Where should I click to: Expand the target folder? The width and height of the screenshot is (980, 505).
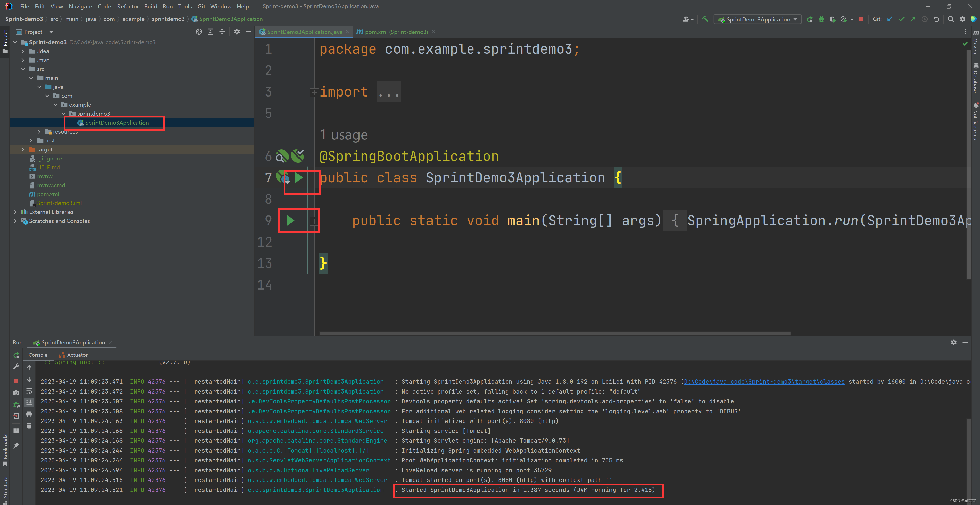tap(23, 149)
